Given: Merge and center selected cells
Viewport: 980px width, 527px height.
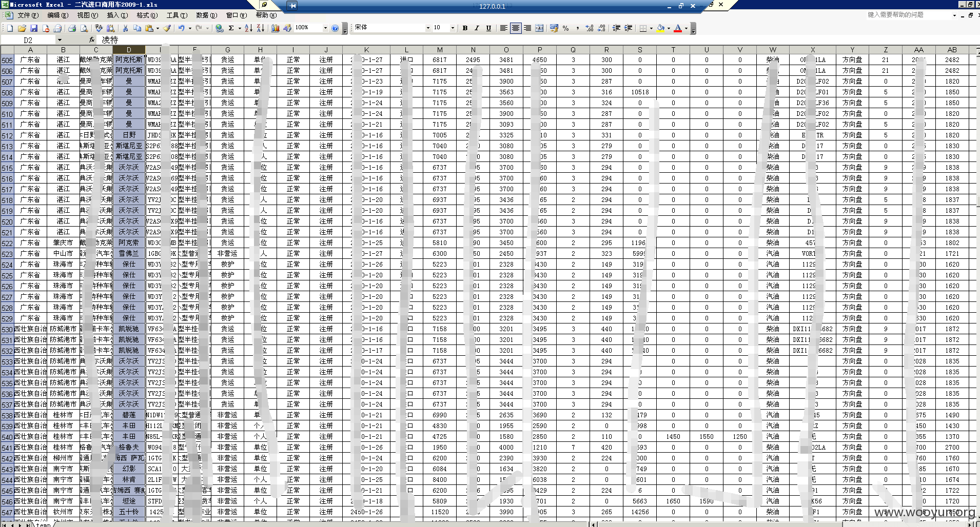Looking at the screenshot, I should tap(539, 28).
